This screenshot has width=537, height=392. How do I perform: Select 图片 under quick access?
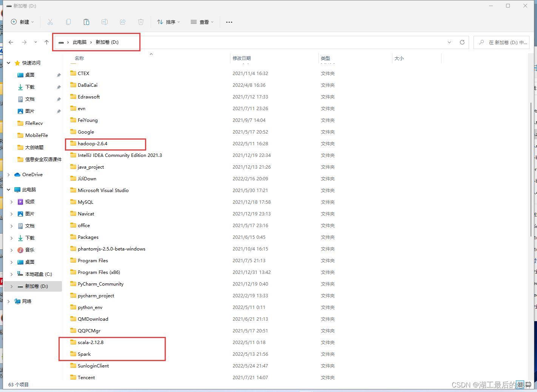coord(30,111)
